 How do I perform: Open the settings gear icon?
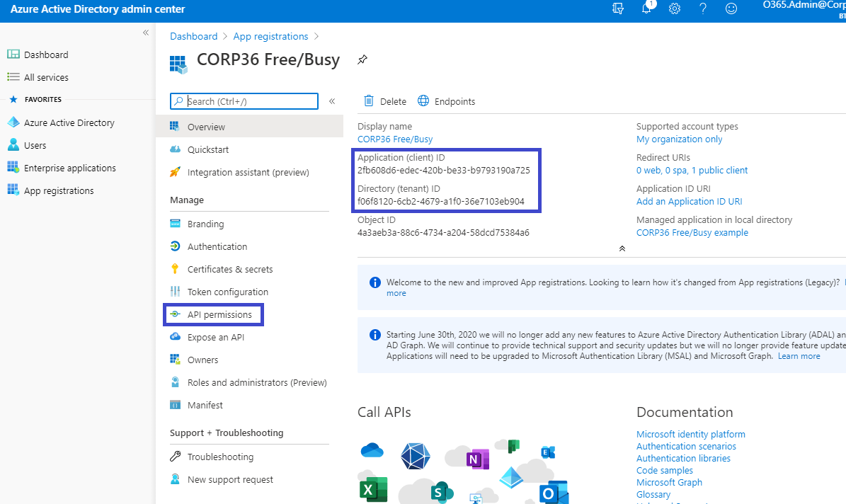point(675,9)
